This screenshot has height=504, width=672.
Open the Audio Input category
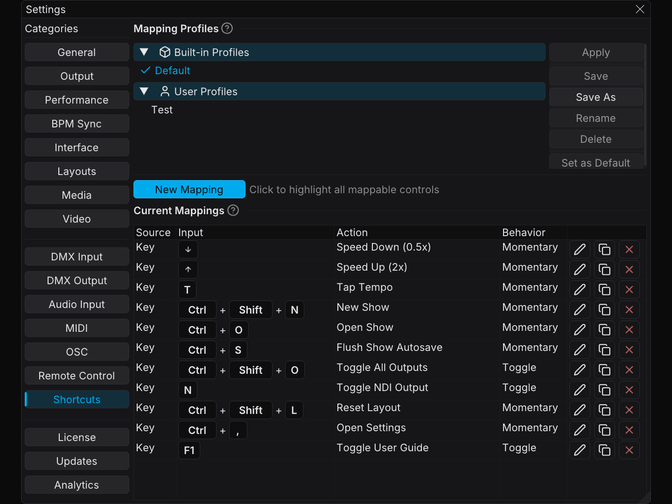point(77,304)
